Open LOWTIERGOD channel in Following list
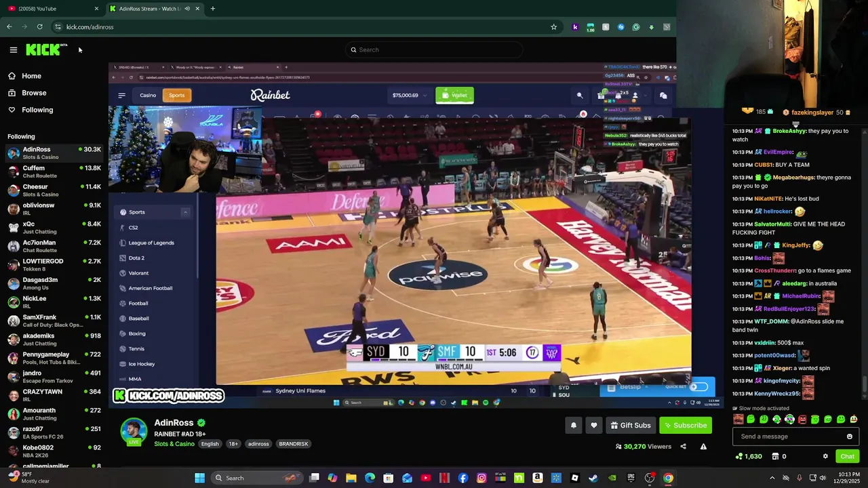The height and width of the screenshot is (488, 868). coord(54,265)
